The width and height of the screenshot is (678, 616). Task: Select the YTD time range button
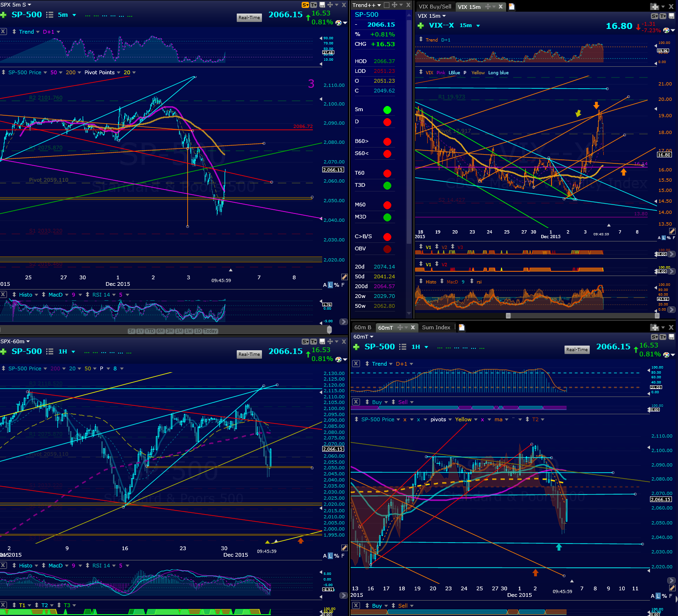click(x=150, y=331)
